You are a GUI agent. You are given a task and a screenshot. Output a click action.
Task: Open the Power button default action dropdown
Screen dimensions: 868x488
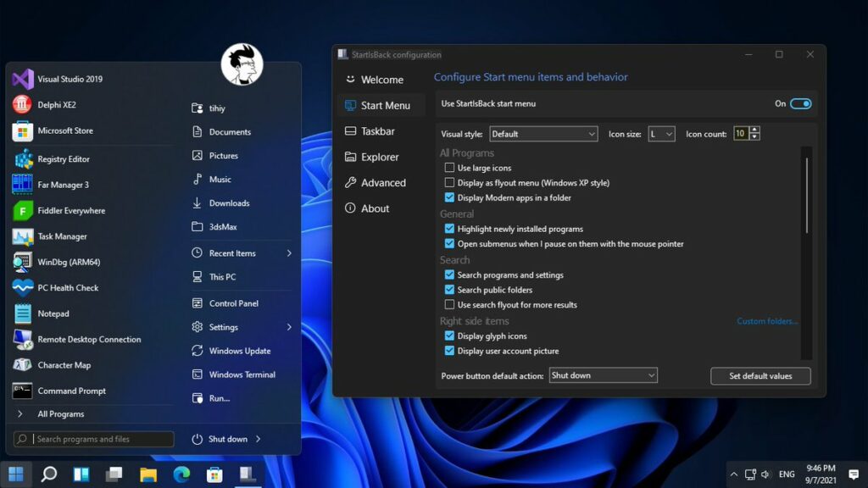click(x=603, y=374)
